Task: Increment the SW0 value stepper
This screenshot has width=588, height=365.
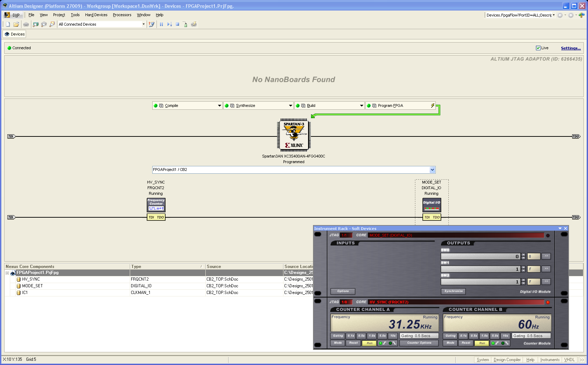Action: 523,255
